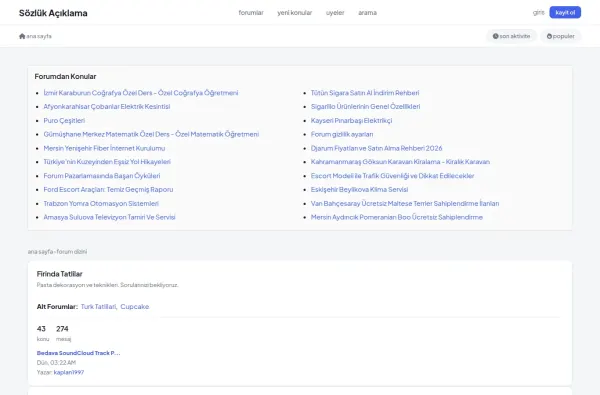Click the son aktivite button
The width and height of the screenshot is (600, 395).
click(x=512, y=36)
